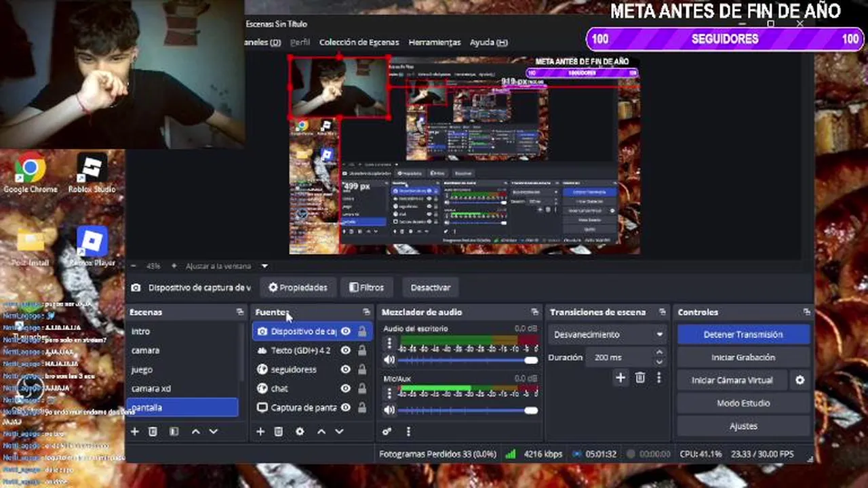This screenshot has width=868, height=488.
Task: Enable Modo Estudio
Action: point(743,403)
